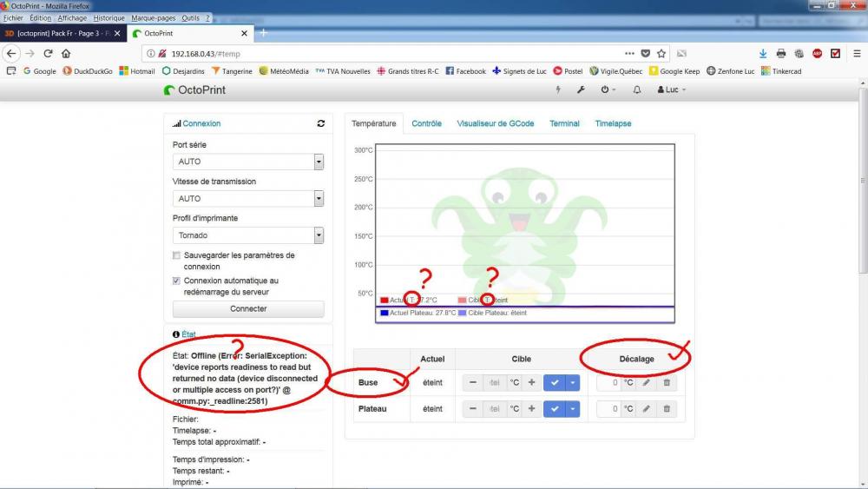Collapse the Connexion panel header
This screenshot has height=489, width=868.
201,123
